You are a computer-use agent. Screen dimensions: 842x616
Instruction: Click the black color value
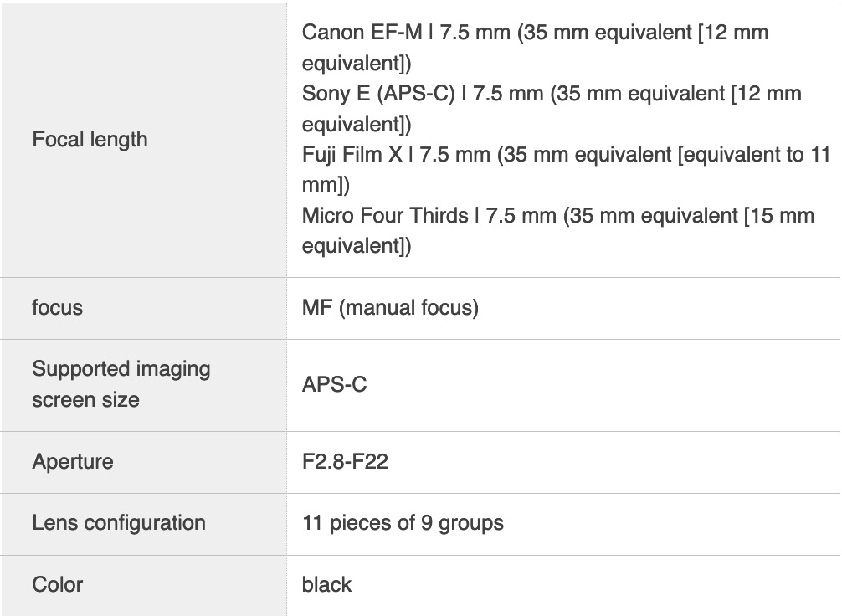click(x=326, y=585)
